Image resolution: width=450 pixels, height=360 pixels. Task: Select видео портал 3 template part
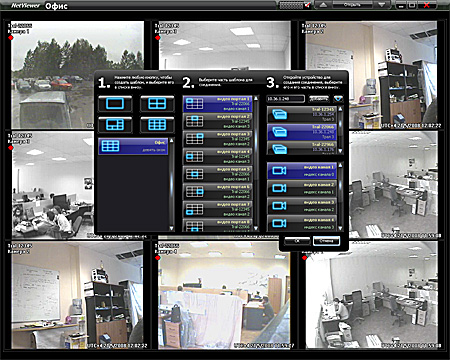[218, 139]
